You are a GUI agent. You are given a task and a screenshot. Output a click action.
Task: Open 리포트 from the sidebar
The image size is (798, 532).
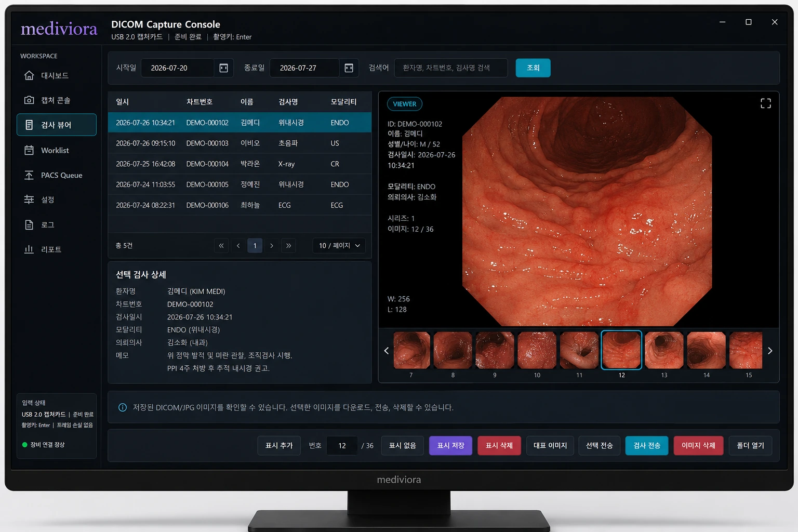[x=57, y=249]
